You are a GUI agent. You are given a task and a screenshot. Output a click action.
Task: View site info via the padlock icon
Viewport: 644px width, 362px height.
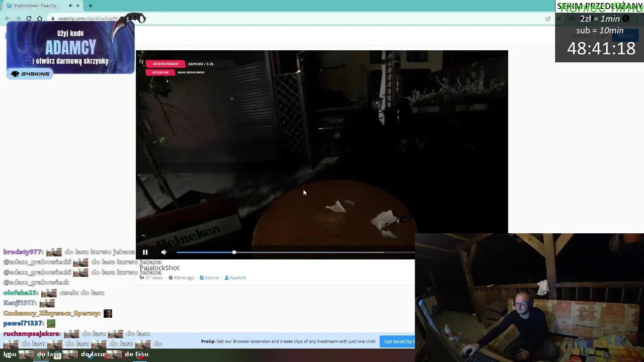pyautogui.click(x=53, y=19)
